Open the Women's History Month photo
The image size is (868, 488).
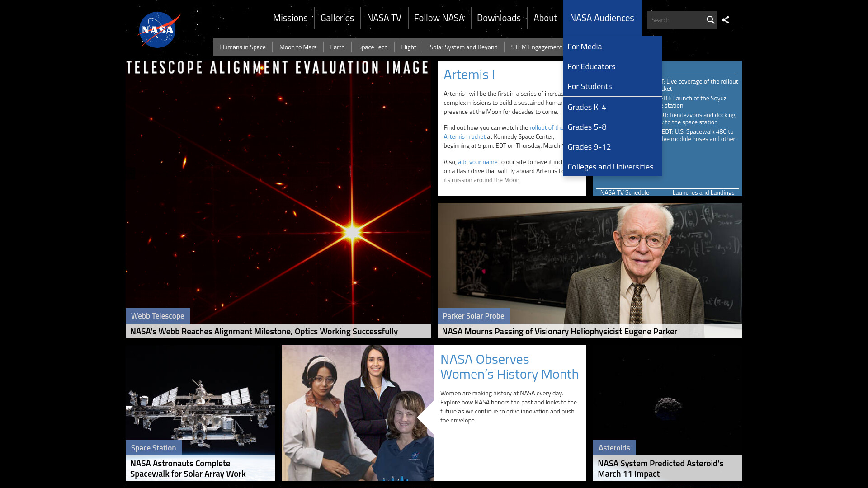coord(358,413)
